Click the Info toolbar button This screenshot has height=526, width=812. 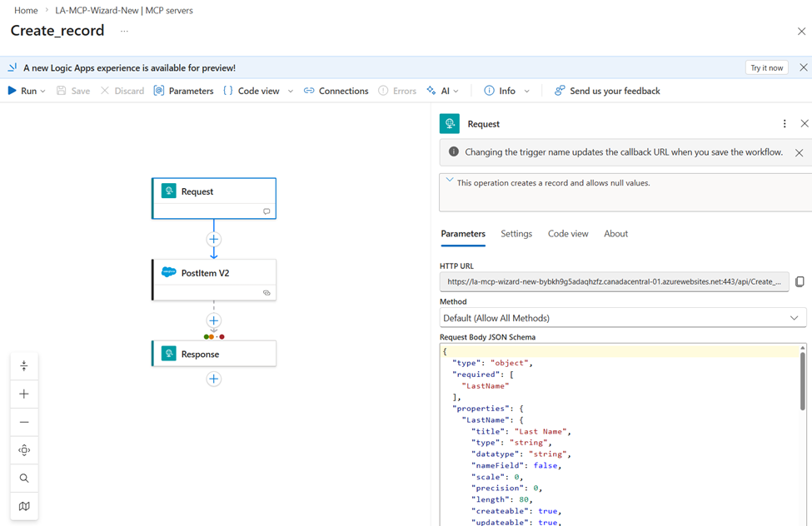(500, 91)
